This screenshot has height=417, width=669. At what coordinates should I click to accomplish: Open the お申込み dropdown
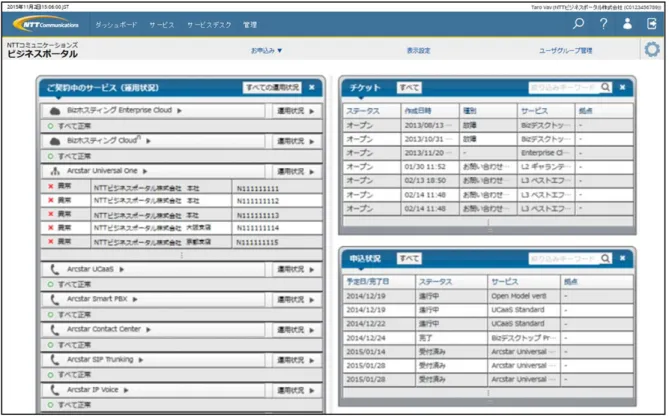[266, 50]
